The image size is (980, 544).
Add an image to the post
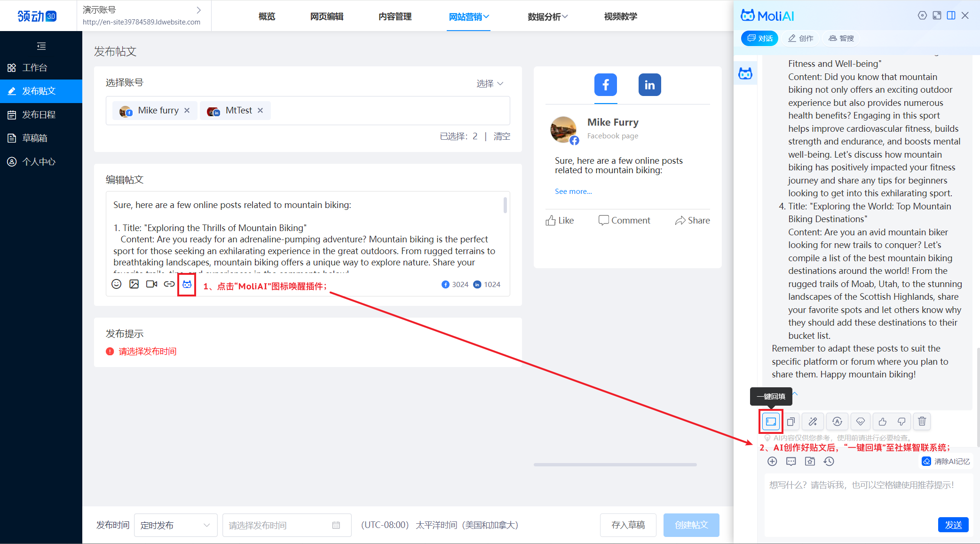point(134,284)
